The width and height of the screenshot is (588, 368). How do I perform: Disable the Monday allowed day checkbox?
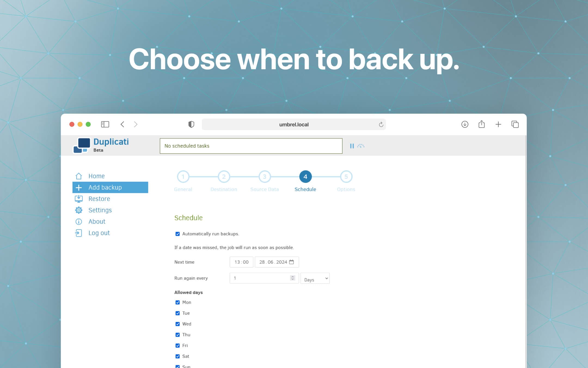point(177,302)
